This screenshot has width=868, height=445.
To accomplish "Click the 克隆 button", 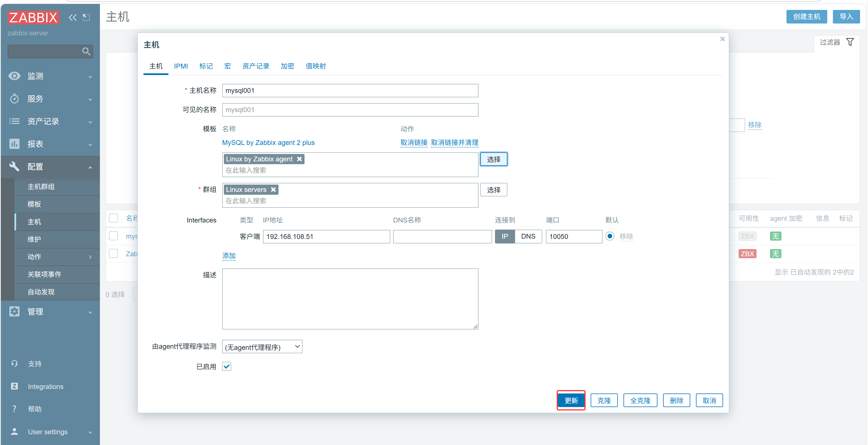I will click(604, 400).
